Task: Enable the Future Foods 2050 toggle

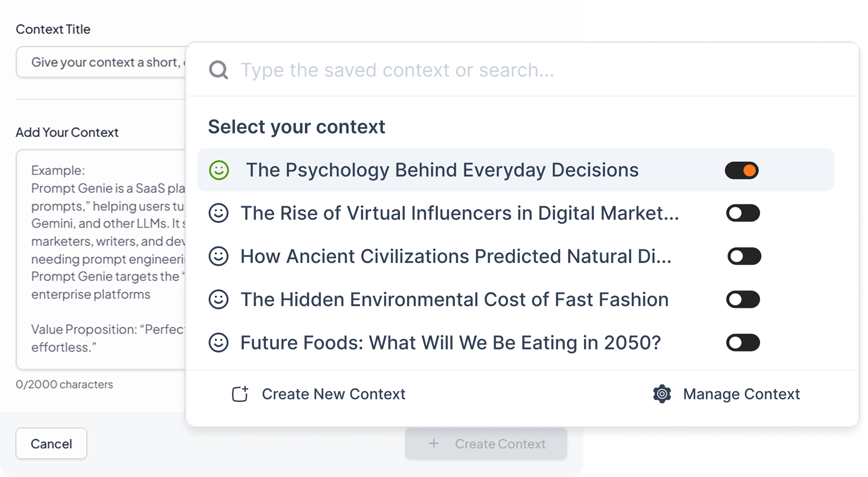Action: click(x=743, y=343)
